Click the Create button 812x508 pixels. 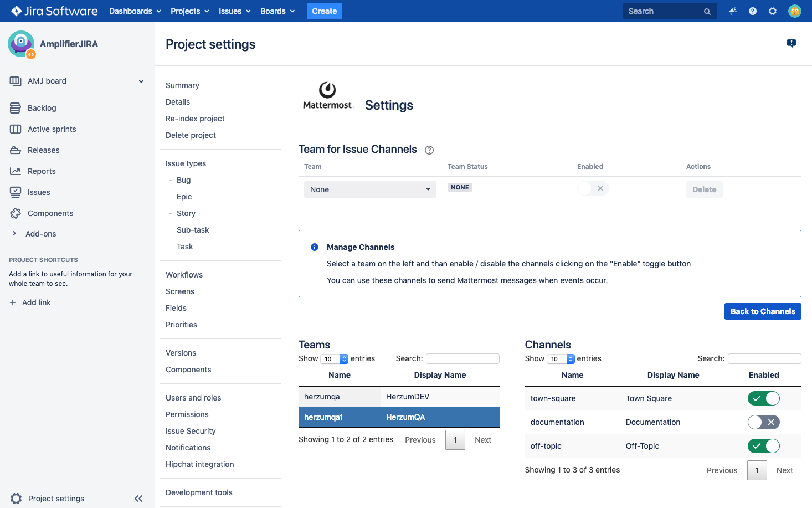[x=325, y=11]
